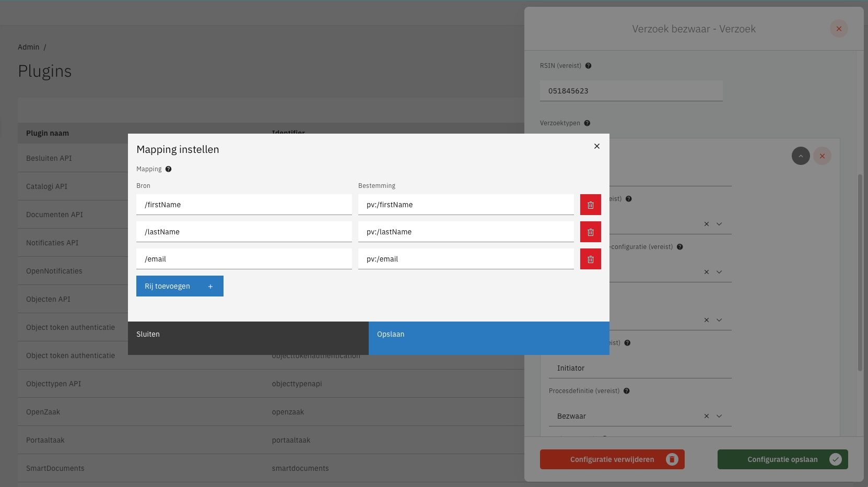Viewport: 868px width, 487px height.
Task: Click the Verzoektypen help icon
Action: coord(587,123)
